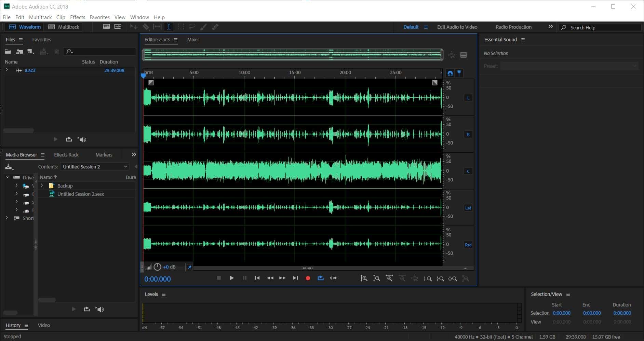The height and width of the screenshot is (341, 644).
Task: Click the Record button in transport controls
Action: [x=308, y=278]
